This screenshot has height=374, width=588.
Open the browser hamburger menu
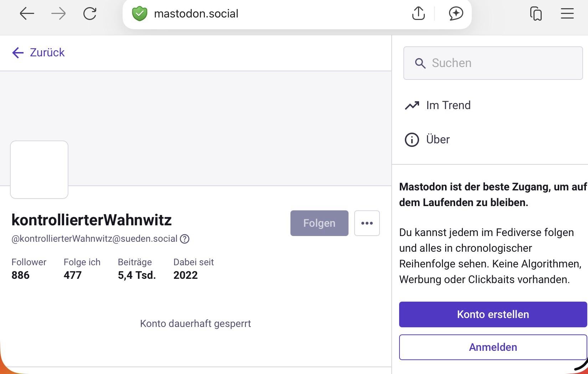point(567,14)
